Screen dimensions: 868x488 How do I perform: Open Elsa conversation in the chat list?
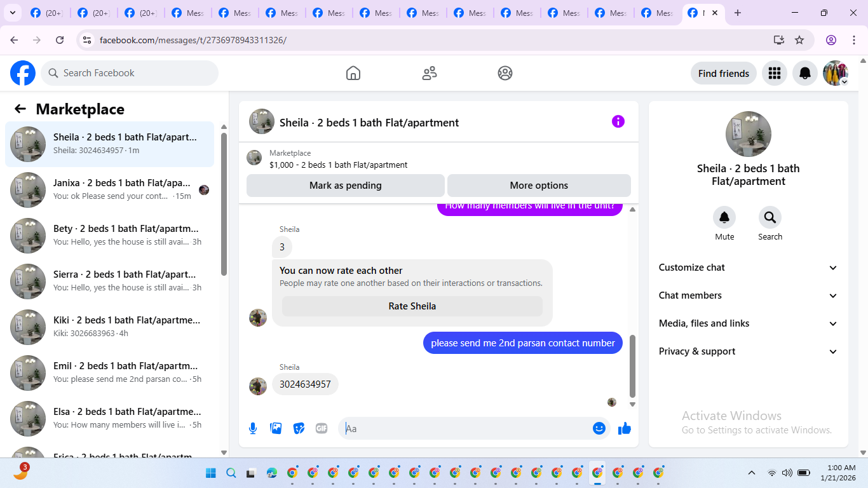[110, 419]
